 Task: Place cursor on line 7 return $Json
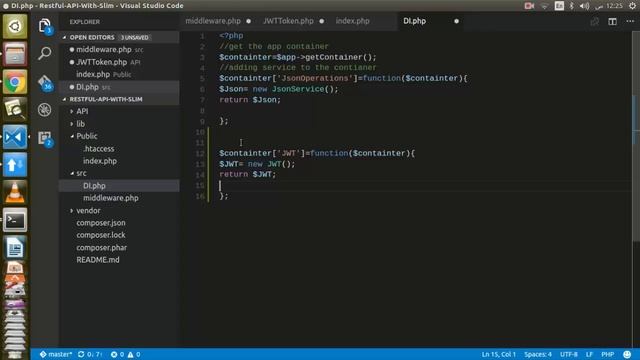point(250,100)
